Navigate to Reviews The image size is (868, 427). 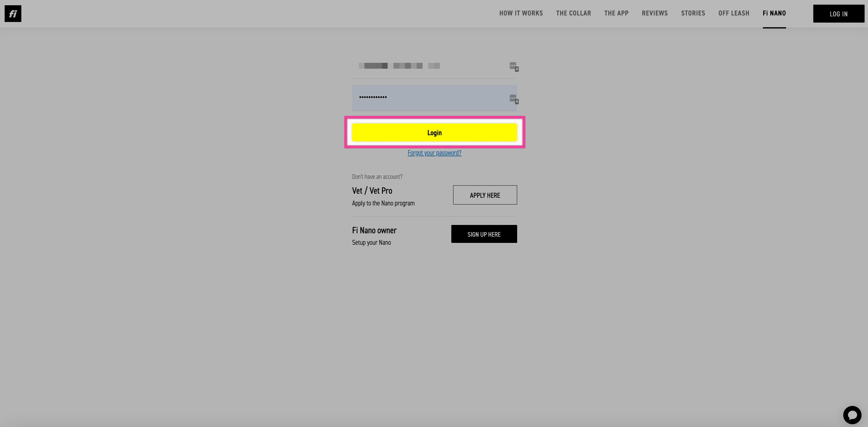click(655, 13)
